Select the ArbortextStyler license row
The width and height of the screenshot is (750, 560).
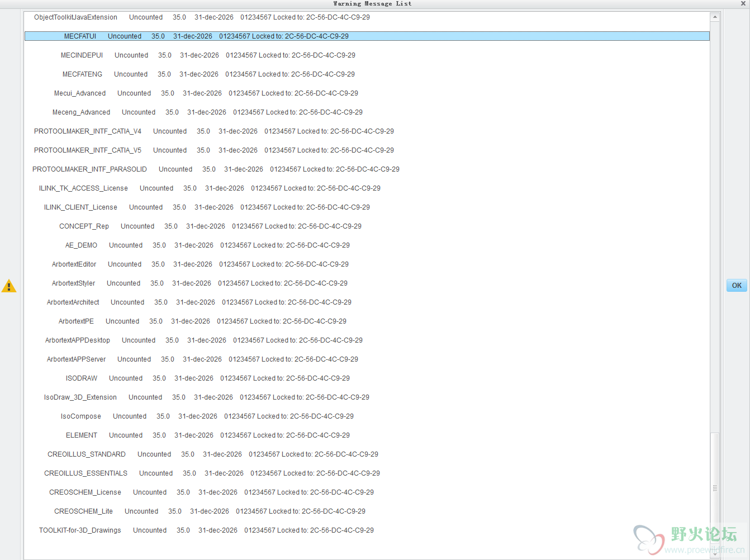(x=367, y=283)
